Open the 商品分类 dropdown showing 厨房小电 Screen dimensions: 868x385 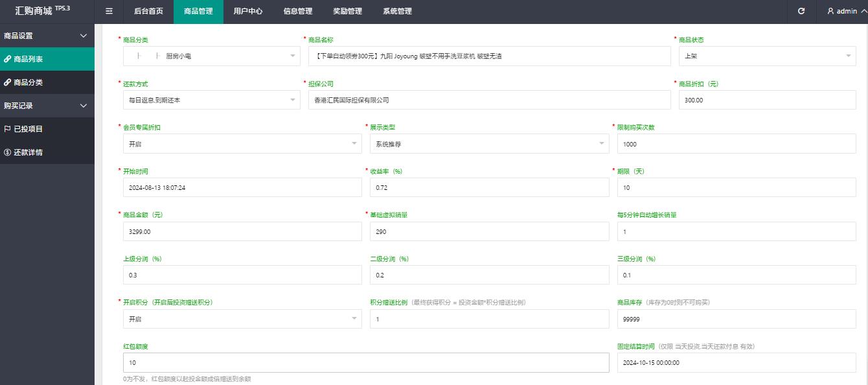coord(212,56)
